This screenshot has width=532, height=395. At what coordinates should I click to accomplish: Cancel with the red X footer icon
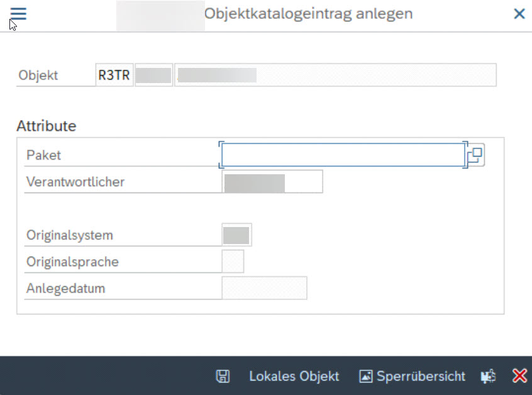click(x=519, y=376)
